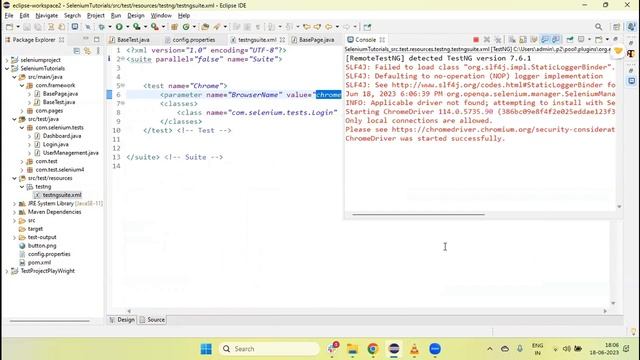Click Windows Start button on taskbar
Viewport: 640px width, 360px height.
click(206, 349)
